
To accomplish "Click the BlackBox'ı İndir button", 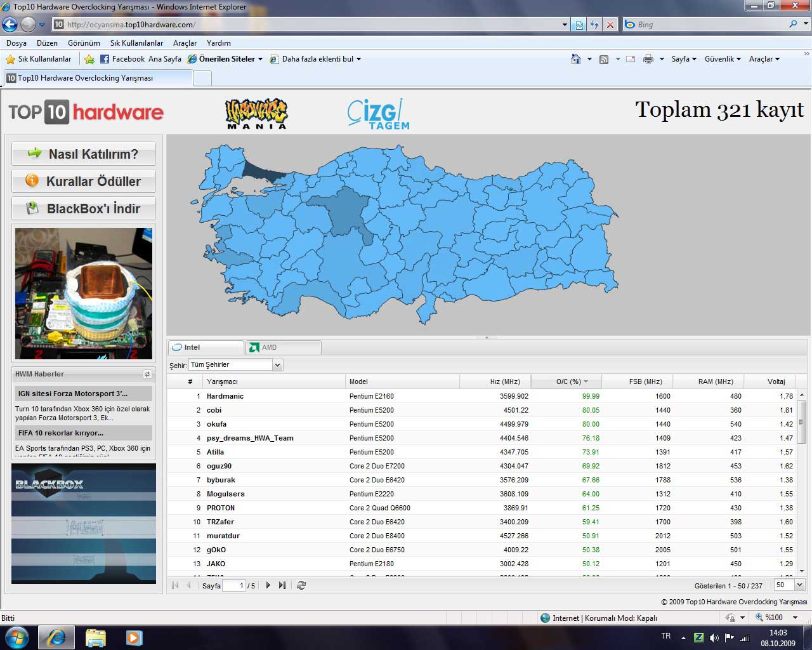I will click(x=84, y=209).
